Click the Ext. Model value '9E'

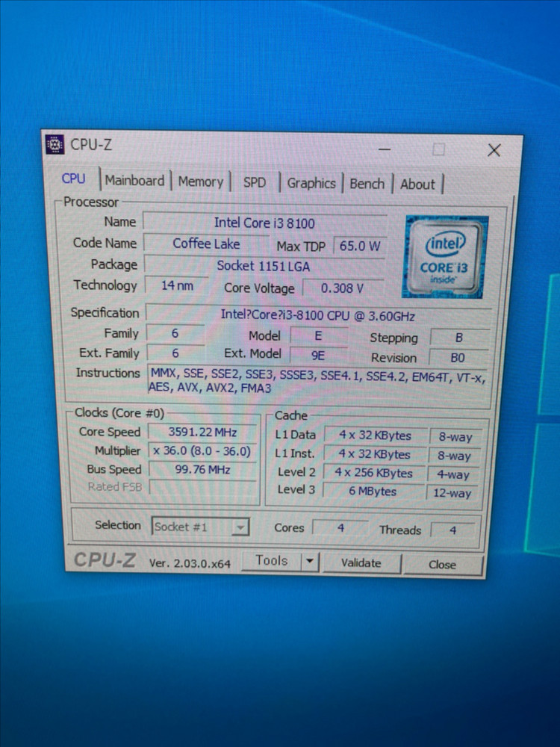tap(317, 356)
